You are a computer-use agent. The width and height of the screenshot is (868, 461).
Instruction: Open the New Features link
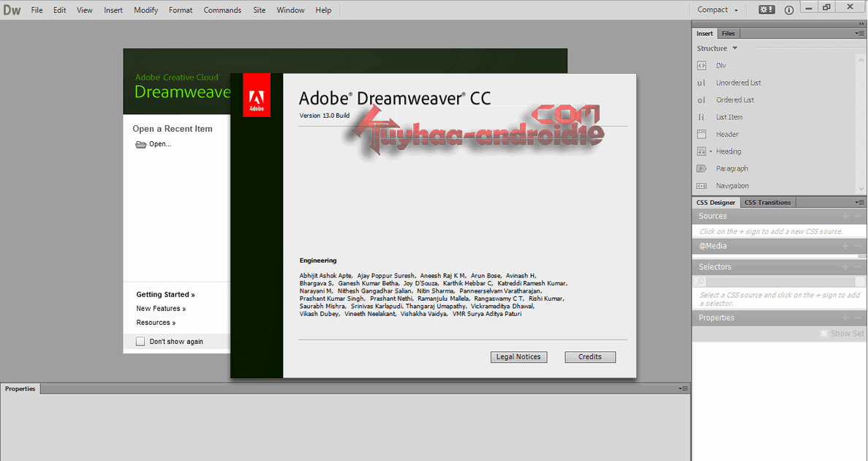(161, 309)
